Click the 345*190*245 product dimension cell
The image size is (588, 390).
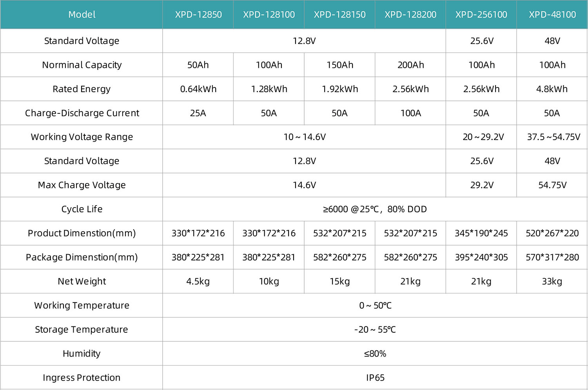point(481,233)
